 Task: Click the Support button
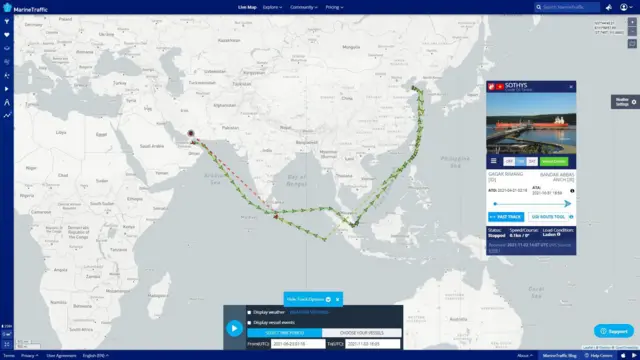(x=614, y=331)
